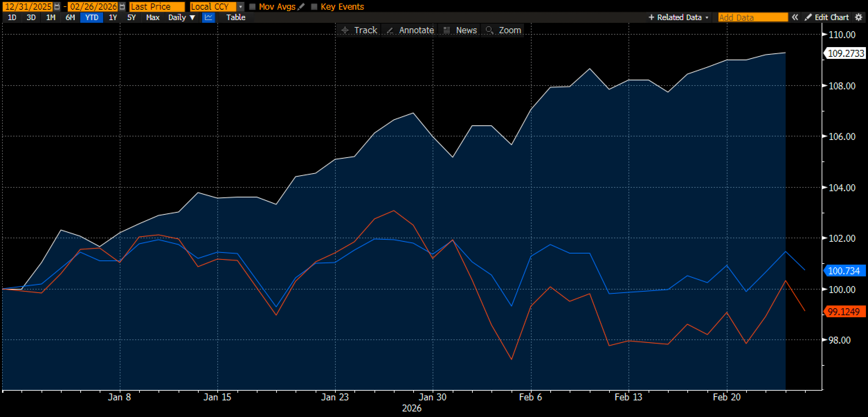This screenshot has width=868, height=417.
Task: Enable the Mov Avgs checkbox
Action: 253,7
